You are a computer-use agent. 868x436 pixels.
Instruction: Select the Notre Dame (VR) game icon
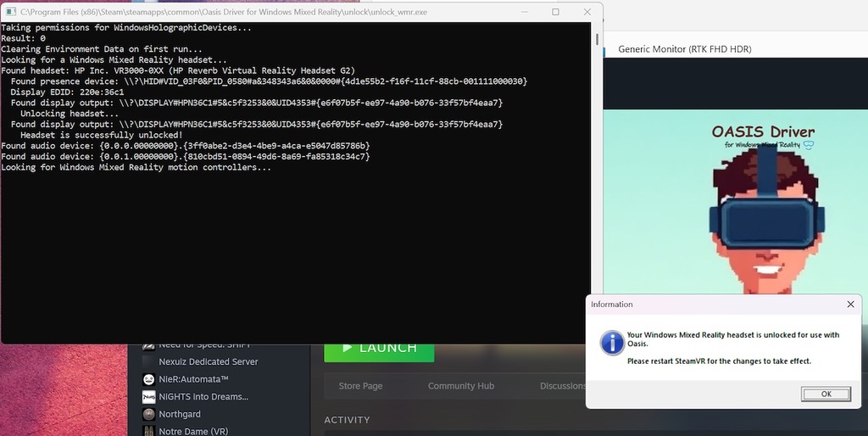pyautogui.click(x=148, y=431)
